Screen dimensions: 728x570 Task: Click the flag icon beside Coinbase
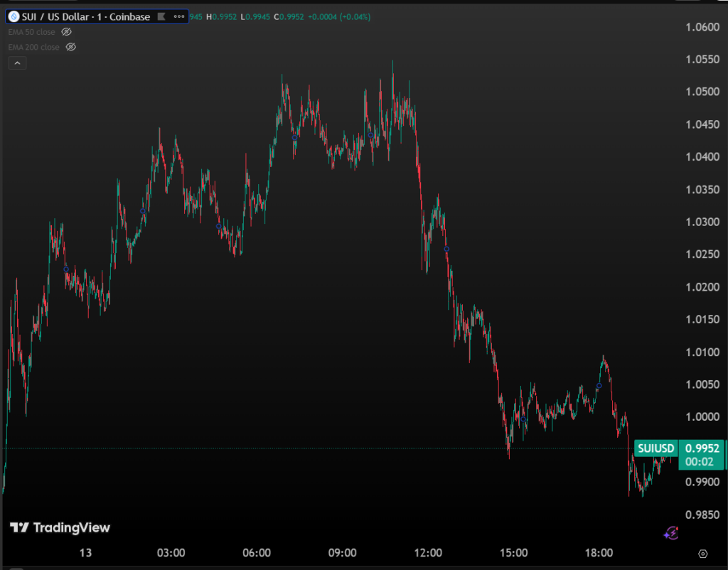[161, 16]
